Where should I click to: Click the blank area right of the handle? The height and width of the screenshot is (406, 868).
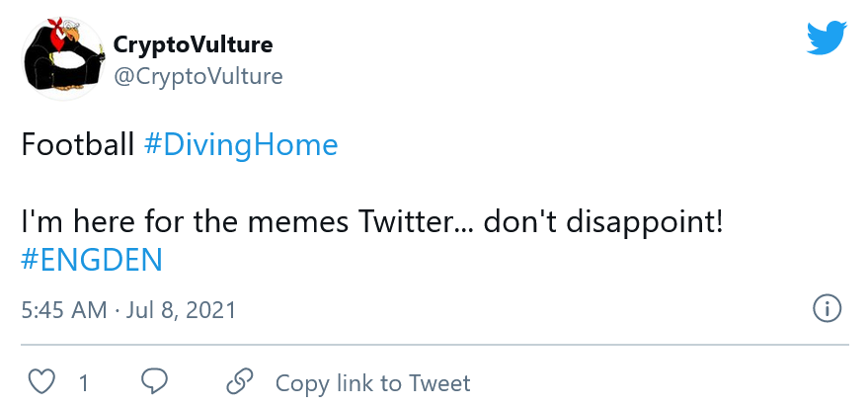pos(543,76)
